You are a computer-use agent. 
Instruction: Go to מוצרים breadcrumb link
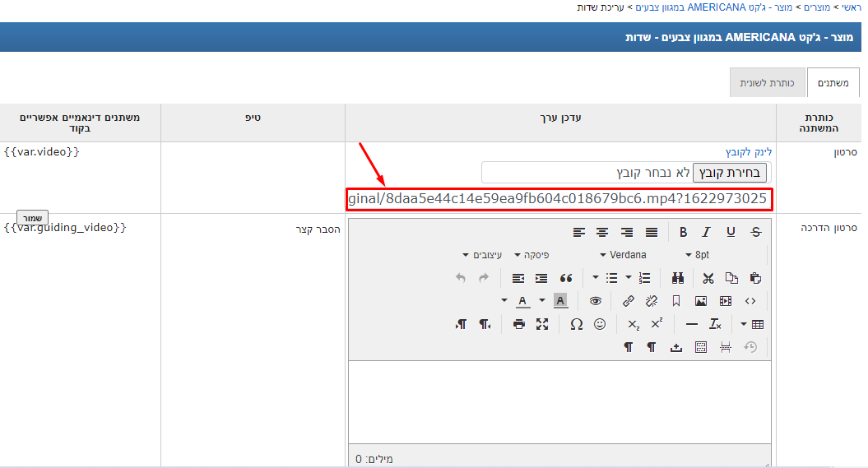pyautogui.click(x=816, y=7)
